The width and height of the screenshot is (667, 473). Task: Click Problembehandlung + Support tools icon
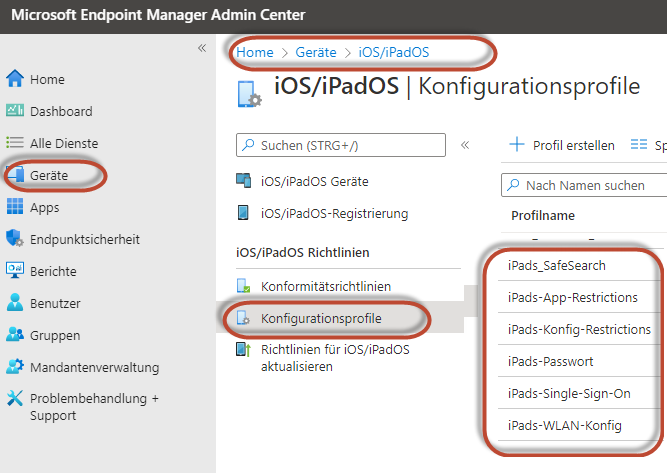[15, 398]
